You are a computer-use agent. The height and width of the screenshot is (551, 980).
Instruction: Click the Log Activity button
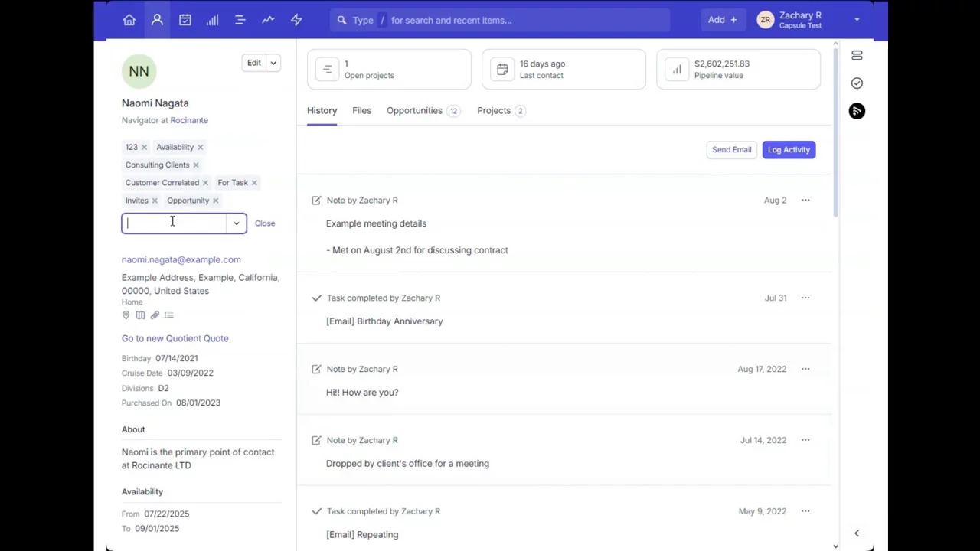(x=789, y=150)
